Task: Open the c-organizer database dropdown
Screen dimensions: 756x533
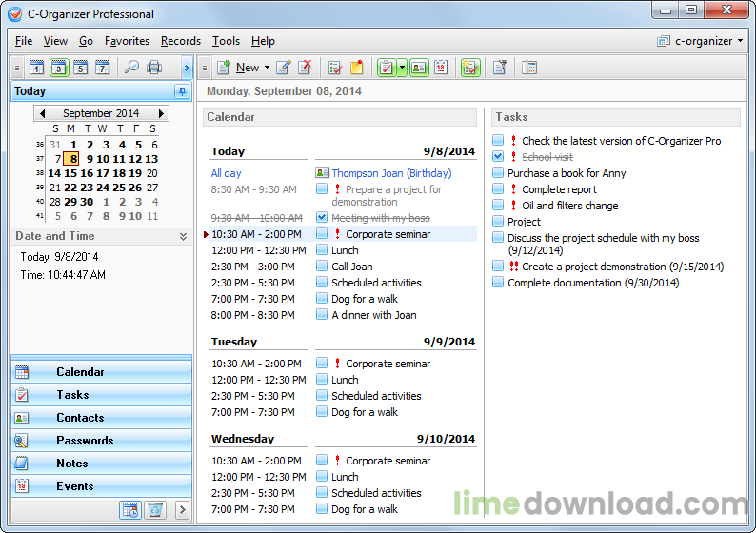Action: click(701, 41)
